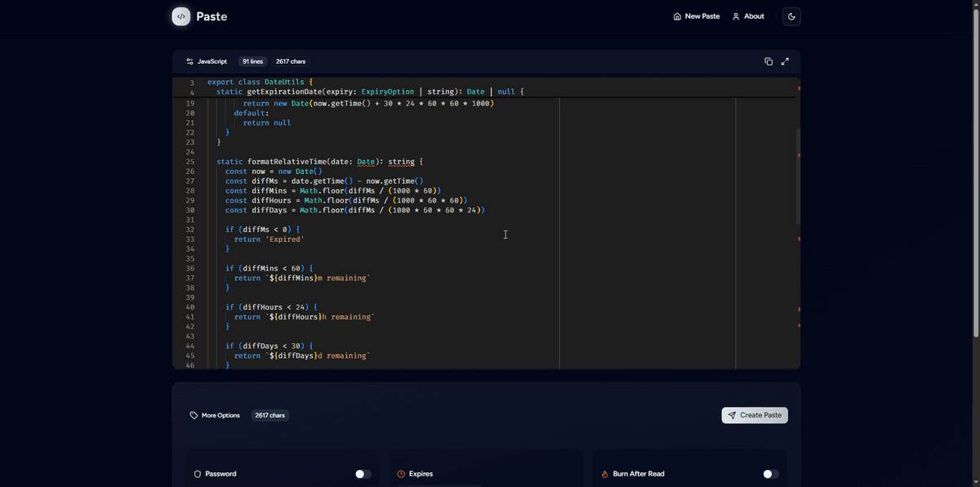The image size is (980, 487).
Task: Open the New Paste link
Action: click(x=697, y=16)
